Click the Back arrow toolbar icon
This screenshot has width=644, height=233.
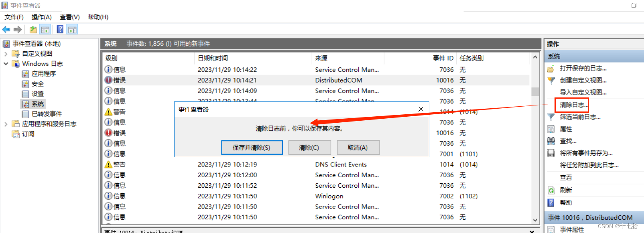pyautogui.click(x=6, y=29)
